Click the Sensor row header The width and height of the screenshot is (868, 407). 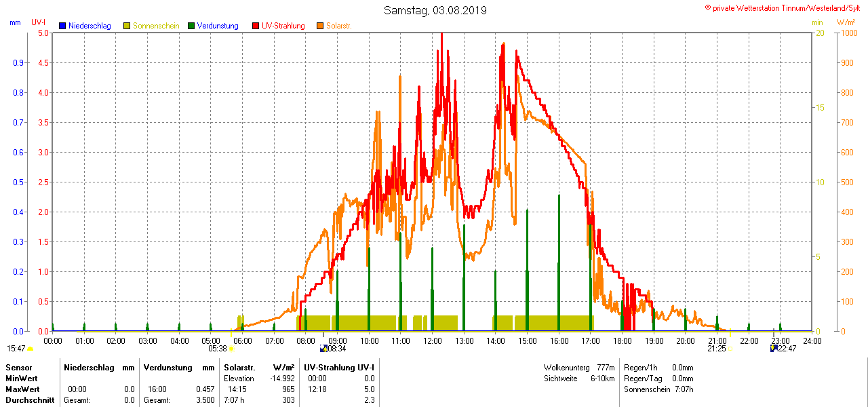coord(19,367)
